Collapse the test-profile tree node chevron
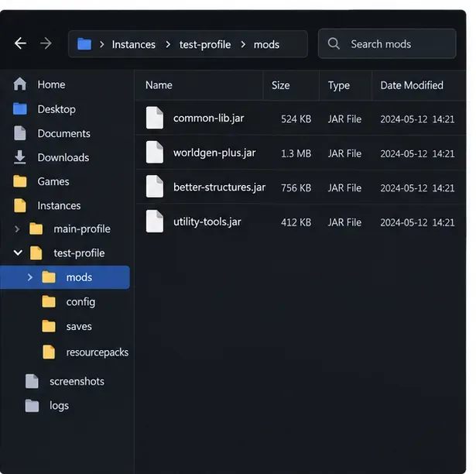This screenshot has width=476, height=474. (18, 252)
